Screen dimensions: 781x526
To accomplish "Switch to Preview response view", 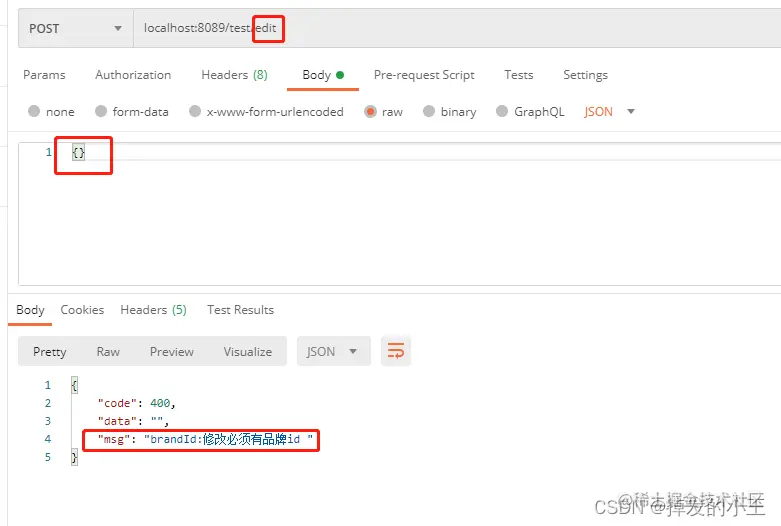I will tap(172, 352).
